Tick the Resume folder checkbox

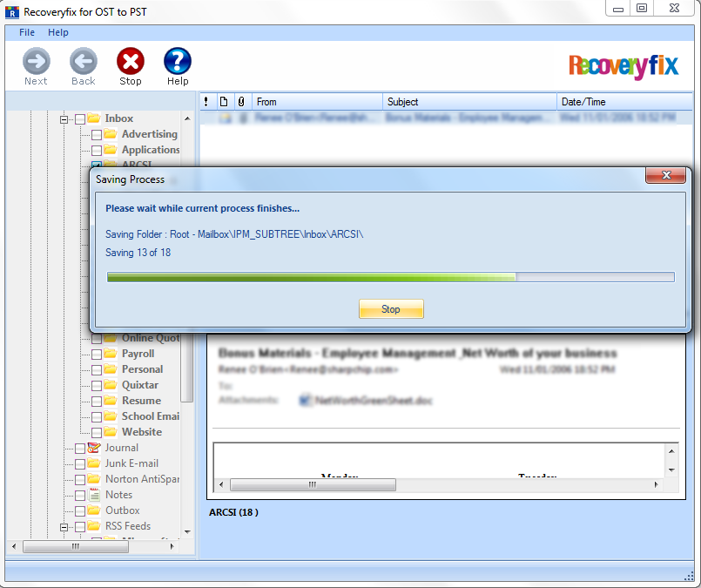click(97, 402)
